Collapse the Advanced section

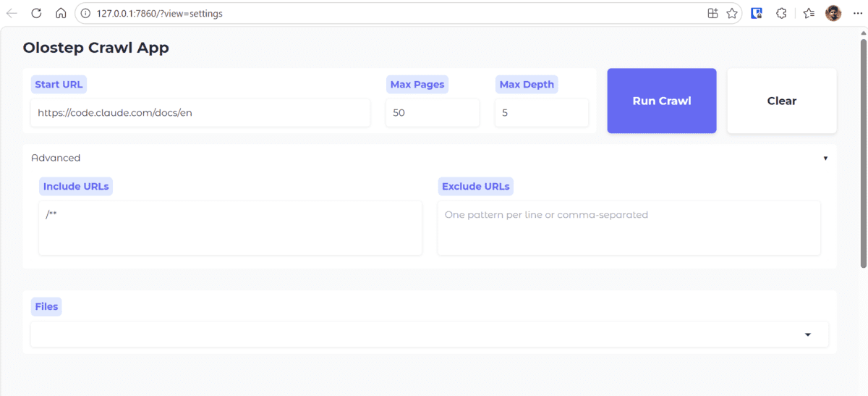pyautogui.click(x=430, y=158)
